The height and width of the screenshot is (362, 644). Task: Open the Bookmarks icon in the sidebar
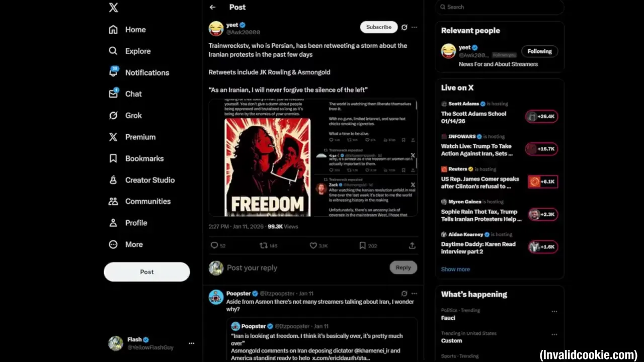(113, 158)
